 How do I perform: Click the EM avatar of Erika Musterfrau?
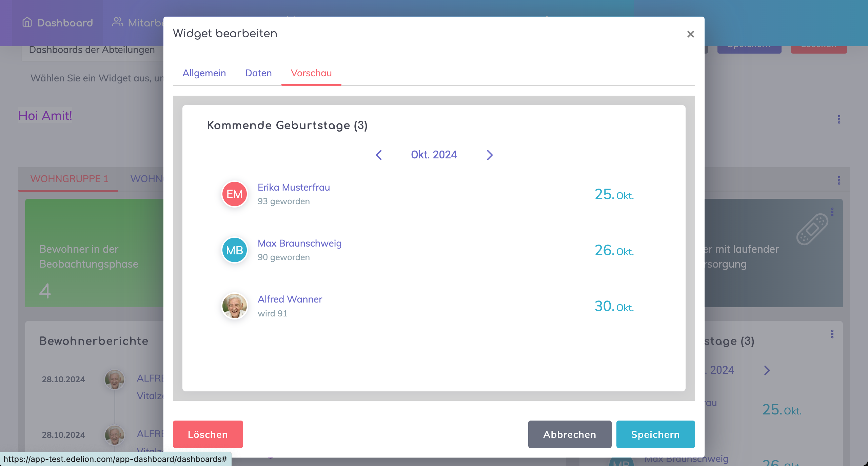click(x=234, y=194)
